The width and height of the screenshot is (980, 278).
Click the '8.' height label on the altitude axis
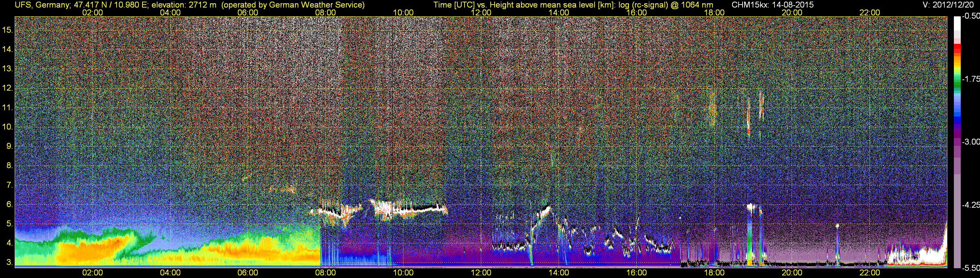point(9,166)
